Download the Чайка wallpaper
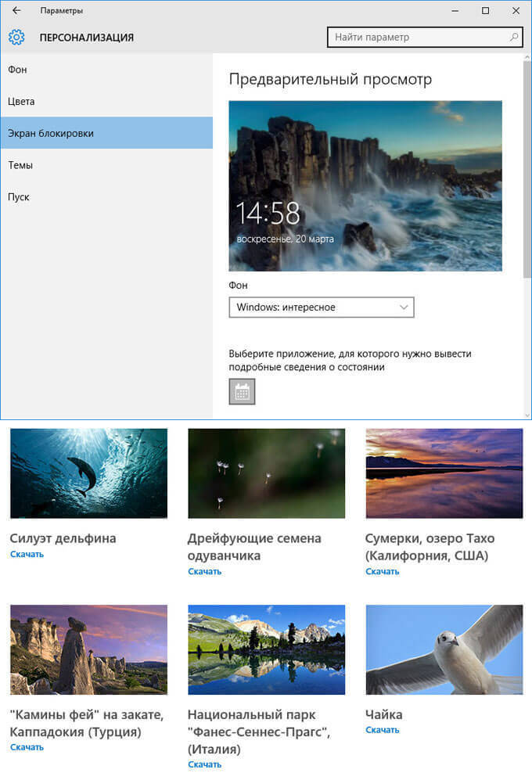Image resolution: width=532 pixels, height=773 pixels. 382,730
